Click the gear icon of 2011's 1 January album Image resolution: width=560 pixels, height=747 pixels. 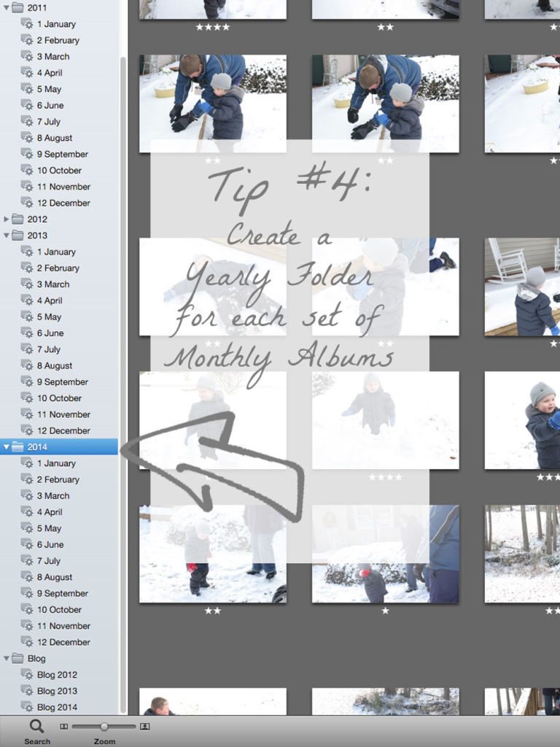(27, 24)
